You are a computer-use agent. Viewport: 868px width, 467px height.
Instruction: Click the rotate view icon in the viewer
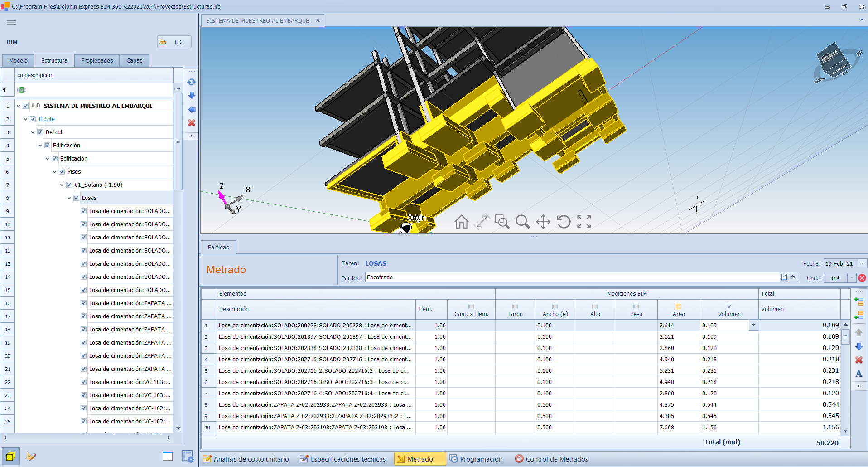[x=564, y=222]
